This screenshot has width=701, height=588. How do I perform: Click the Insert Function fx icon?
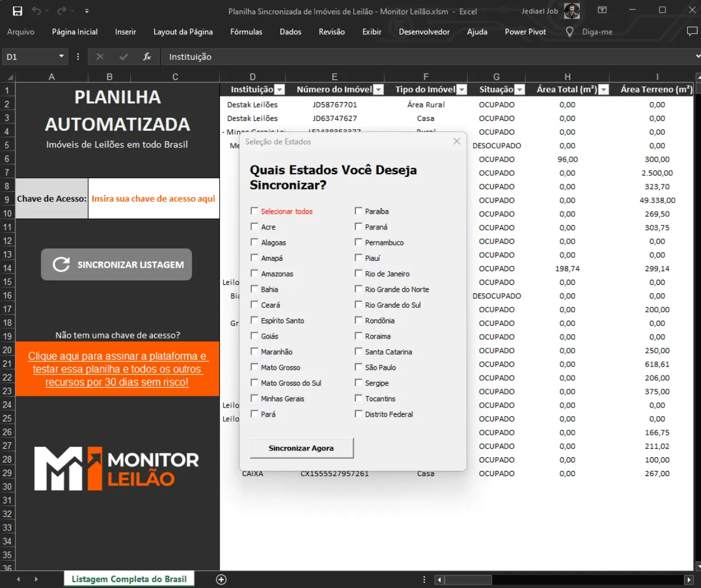click(147, 57)
